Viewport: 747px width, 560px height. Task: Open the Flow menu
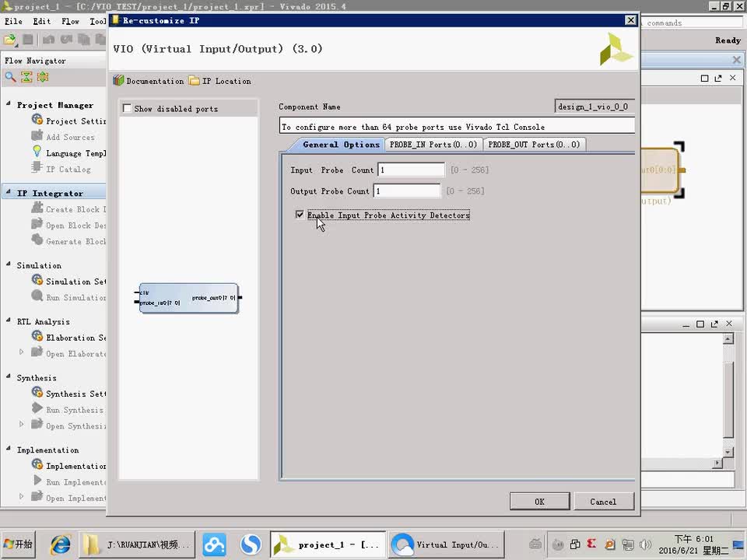tap(71, 22)
